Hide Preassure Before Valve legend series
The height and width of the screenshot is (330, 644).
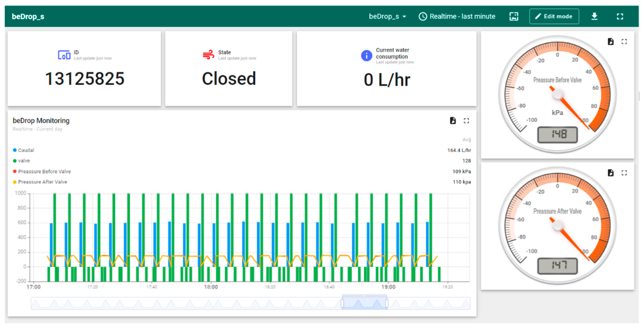point(44,171)
